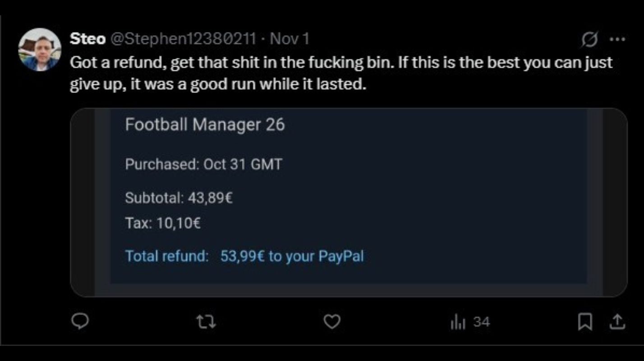Image resolution: width=644 pixels, height=361 pixels.
Task: Open the three-dot more options menu
Action: point(617,39)
